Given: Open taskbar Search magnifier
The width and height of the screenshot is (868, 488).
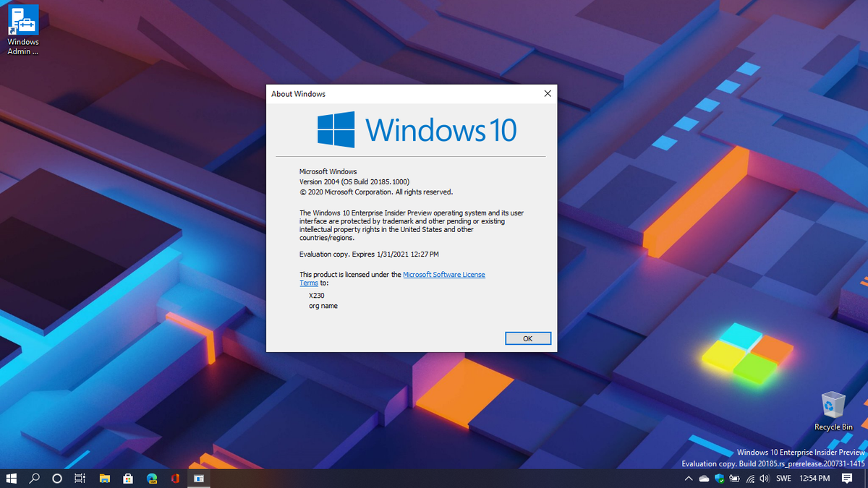Looking at the screenshot, I should 34,479.
